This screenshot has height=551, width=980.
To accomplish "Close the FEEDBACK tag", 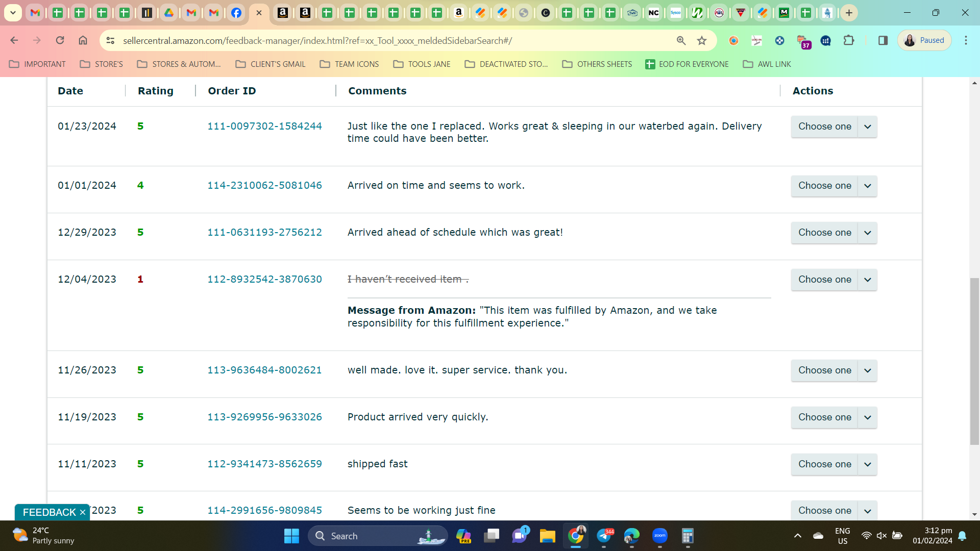I will point(83,512).
